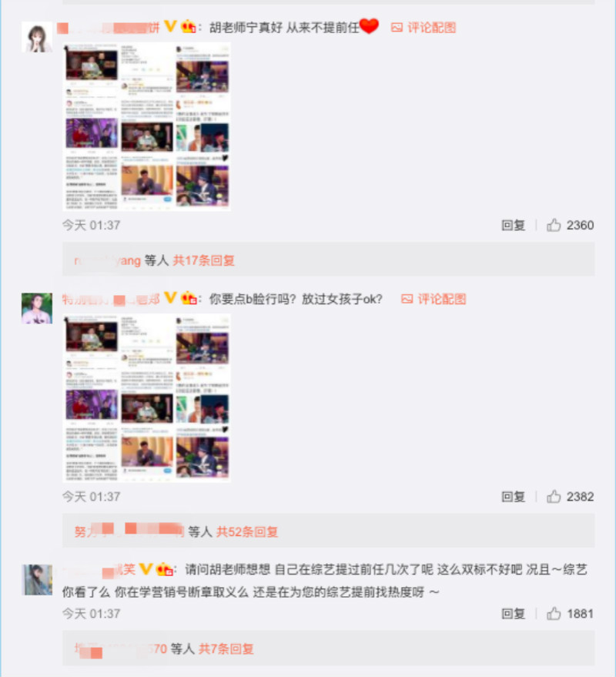
Task: Click the picture icon beside second 评论配图
Action: pos(407,299)
